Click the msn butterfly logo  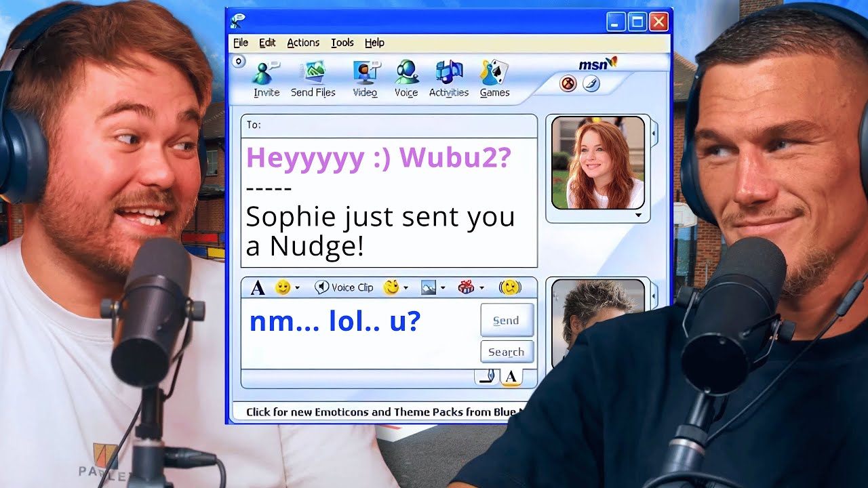pos(598,64)
